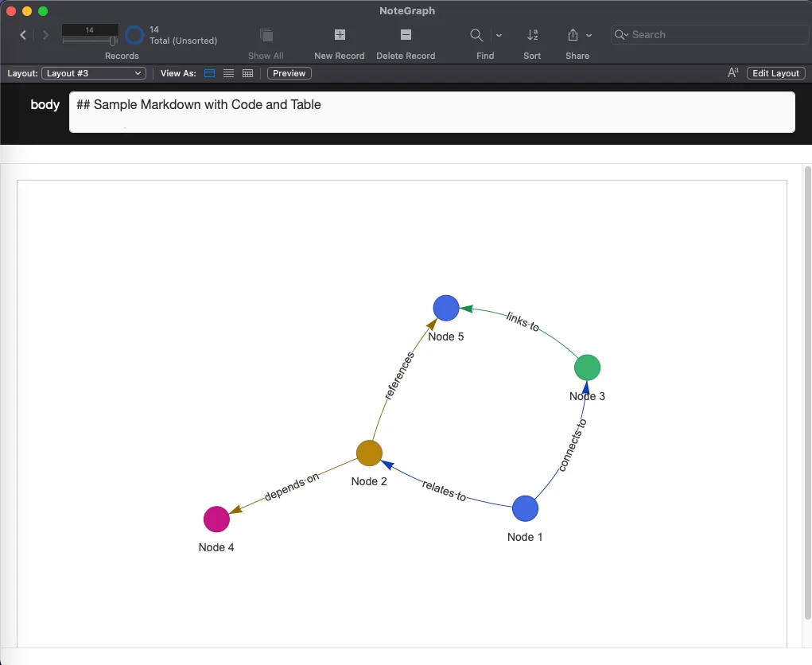
Task: Click the Edit Layout button
Action: tap(775, 73)
